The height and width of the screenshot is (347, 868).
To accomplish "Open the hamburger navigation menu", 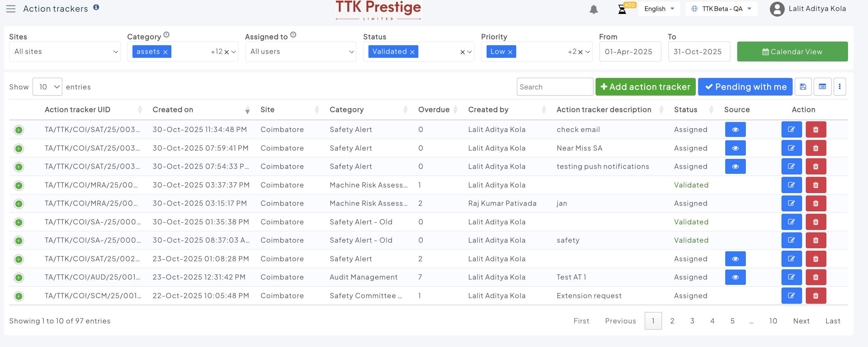I will (11, 9).
